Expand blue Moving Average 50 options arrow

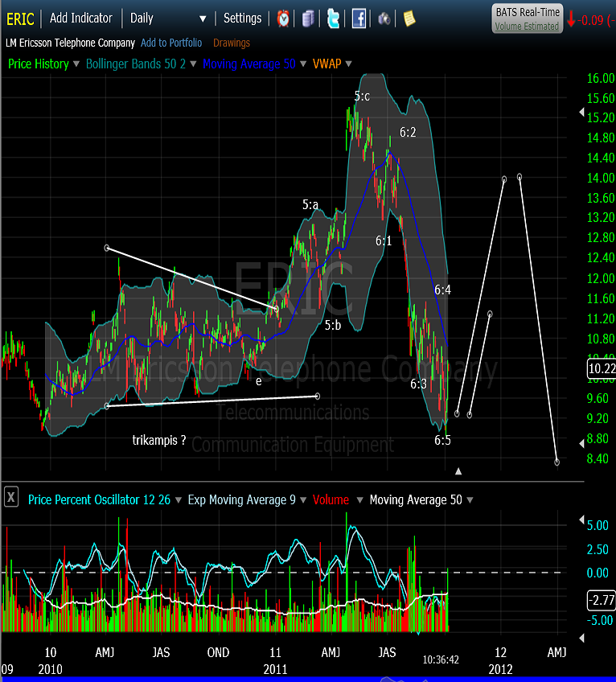pos(303,64)
